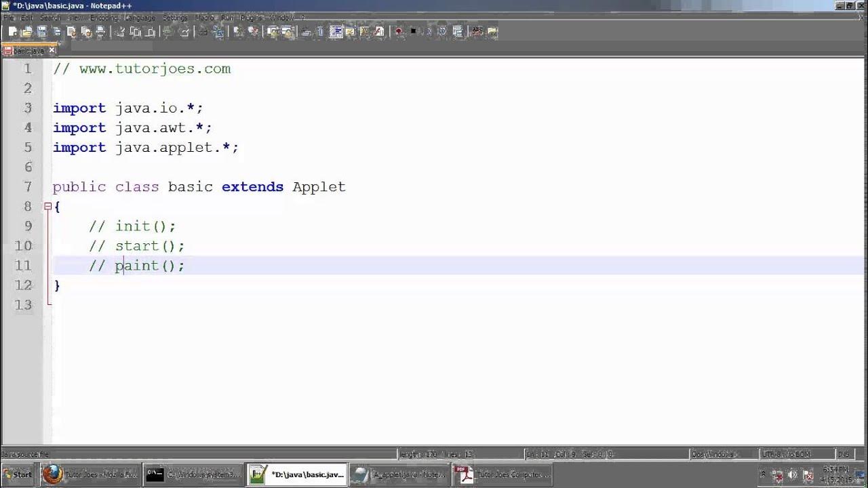Viewport: 868px width, 488px height.
Task: Click the Undo toolbar icon
Action: (168, 31)
